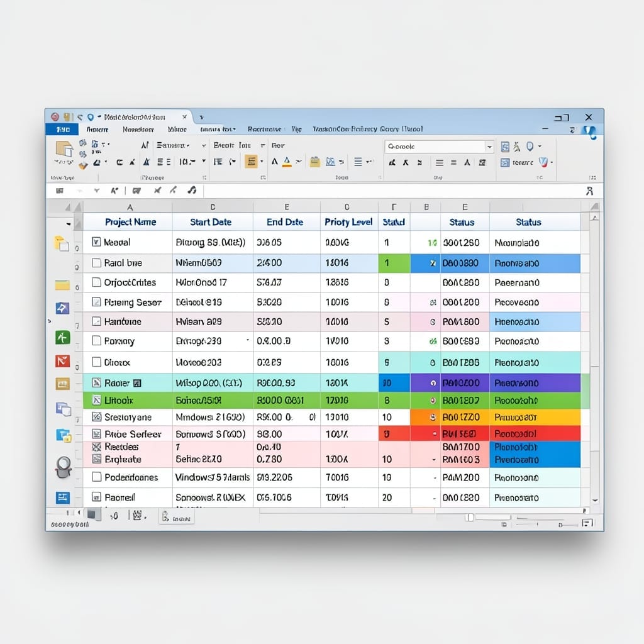Image resolution: width=644 pixels, height=644 pixels.
Task: Check the Dhoxx row checkbox
Action: [96, 362]
